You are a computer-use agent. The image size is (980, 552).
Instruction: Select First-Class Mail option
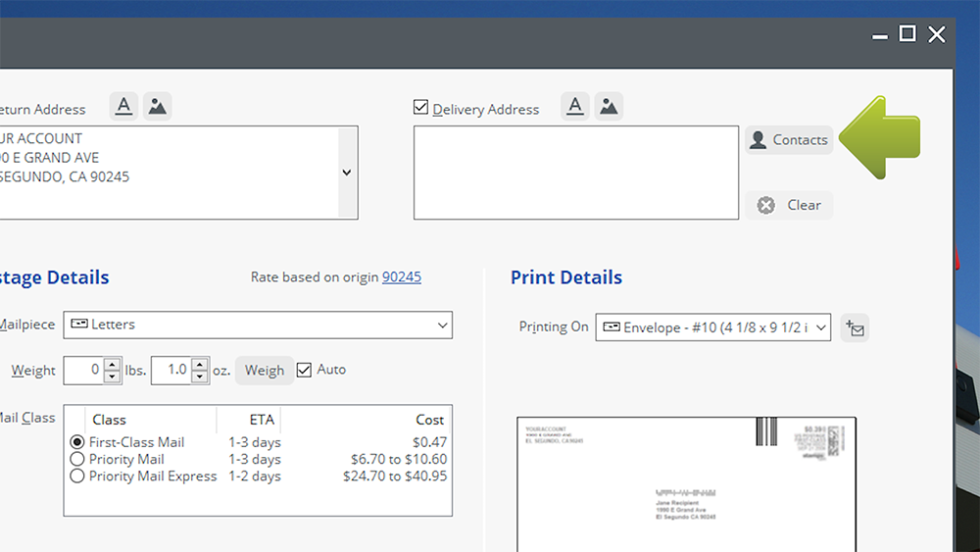tap(76, 442)
